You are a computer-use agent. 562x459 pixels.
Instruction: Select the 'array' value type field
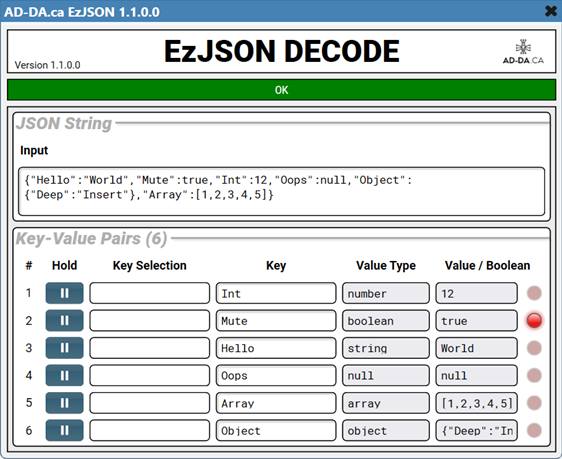[x=386, y=403]
